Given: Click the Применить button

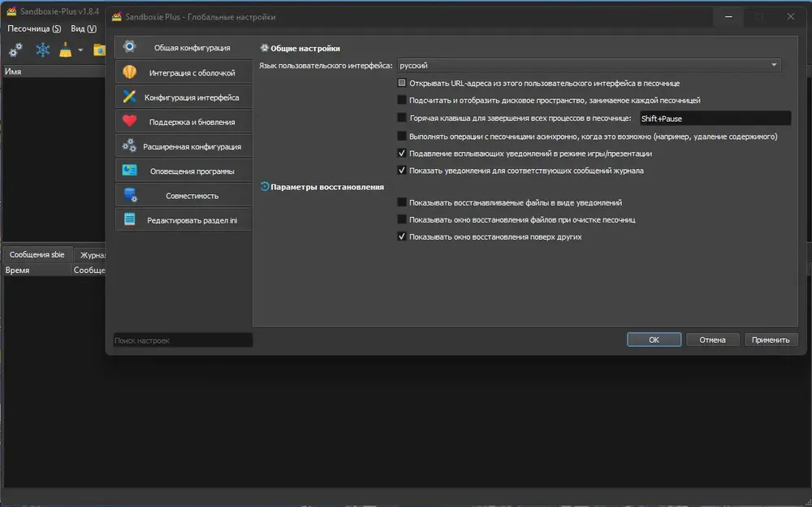Looking at the screenshot, I should click(771, 340).
